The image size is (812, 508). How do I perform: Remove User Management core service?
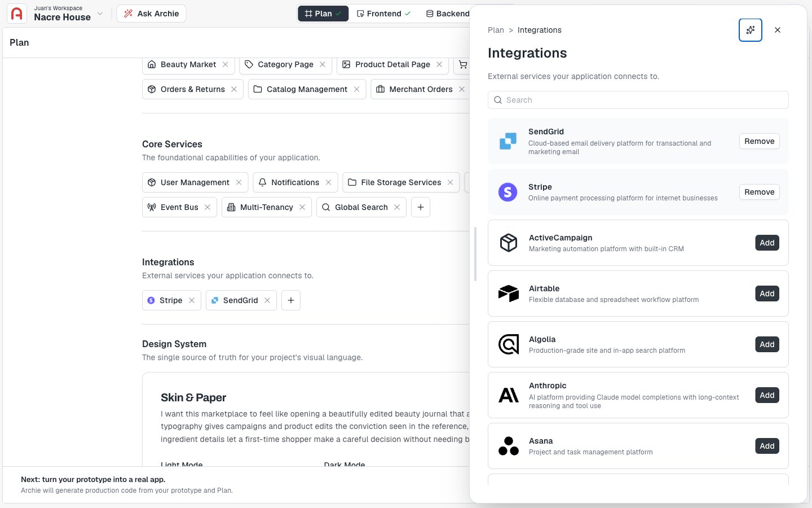pyautogui.click(x=239, y=182)
